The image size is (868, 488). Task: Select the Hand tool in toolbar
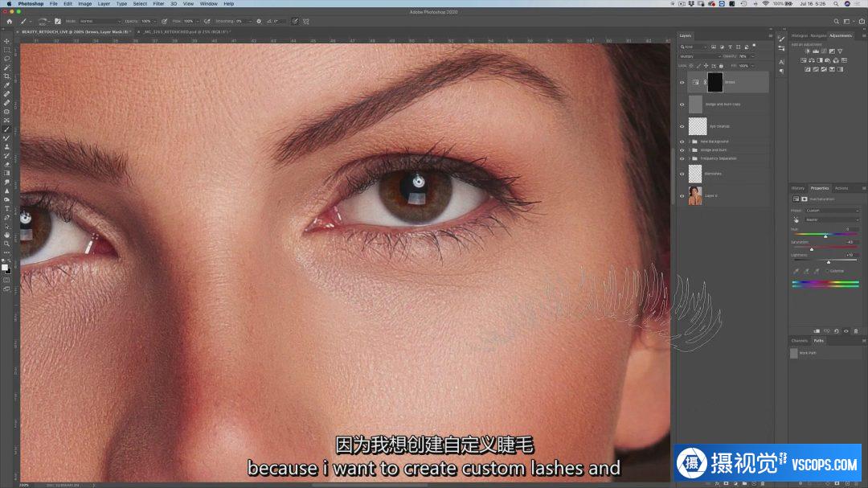tap(6, 235)
